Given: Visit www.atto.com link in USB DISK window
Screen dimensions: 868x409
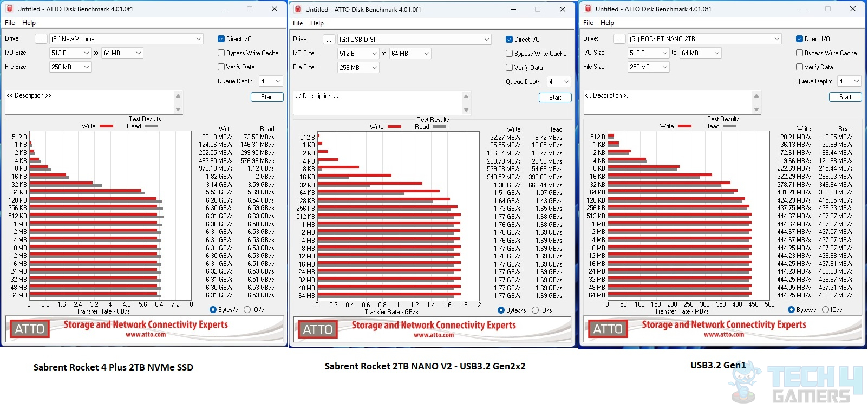Looking at the screenshot, I should point(434,335).
